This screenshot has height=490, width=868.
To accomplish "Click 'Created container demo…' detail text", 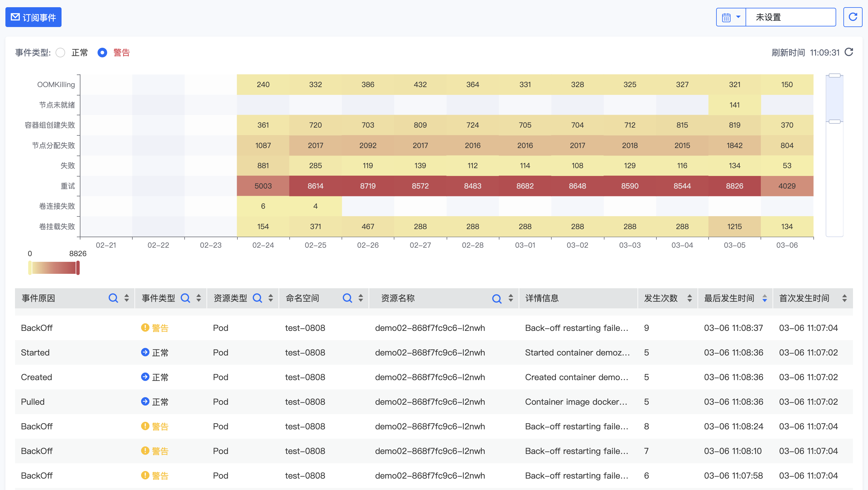I will pos(577,377).
